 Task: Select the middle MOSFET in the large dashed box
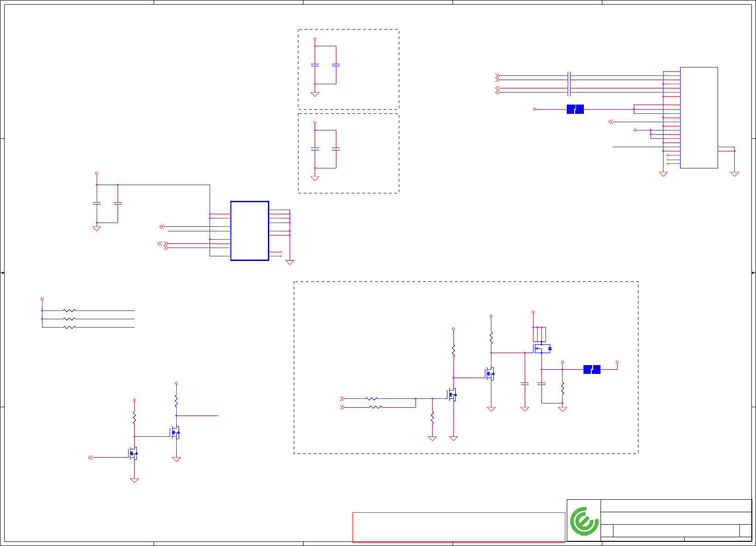coord(490,373)
